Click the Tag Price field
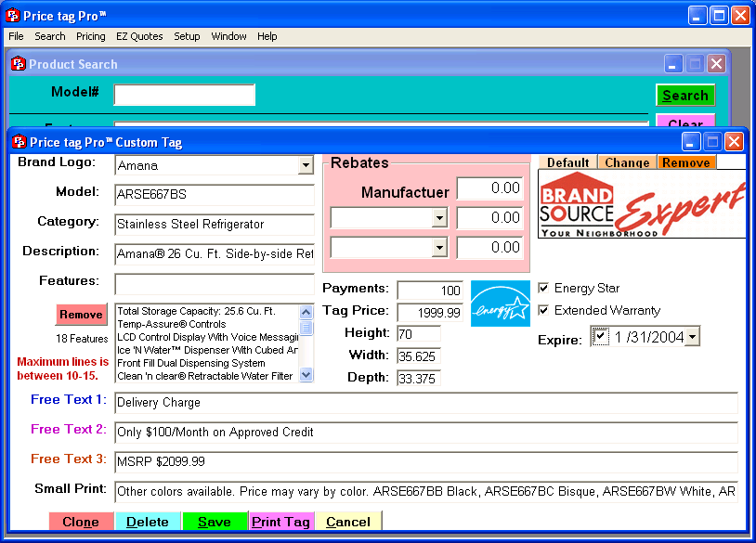The width and height of the screenshot is (756, 543). click(x=430, y=312)
